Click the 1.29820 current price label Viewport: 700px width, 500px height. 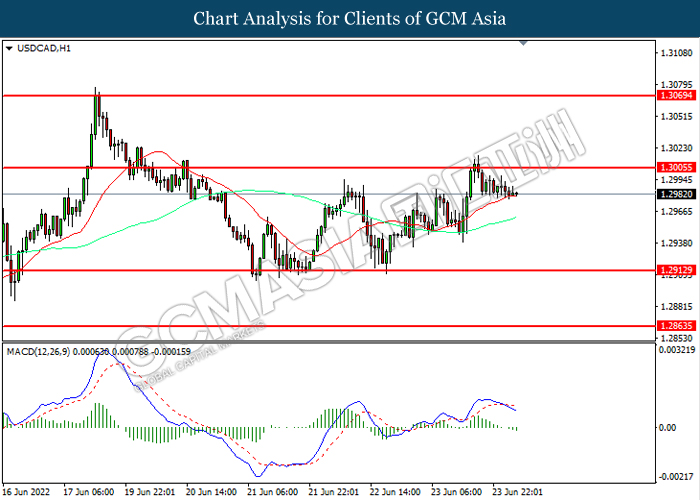tap(676, 194)
